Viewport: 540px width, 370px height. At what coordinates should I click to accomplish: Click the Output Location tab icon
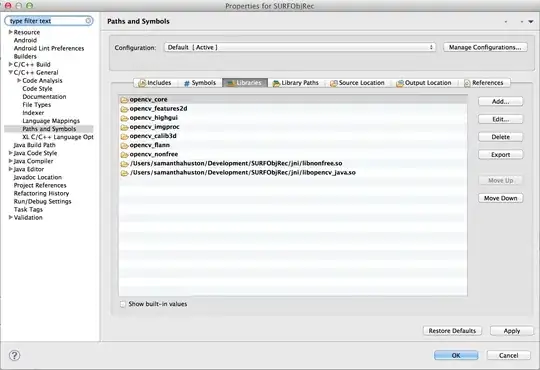click(x=399, y=83)
